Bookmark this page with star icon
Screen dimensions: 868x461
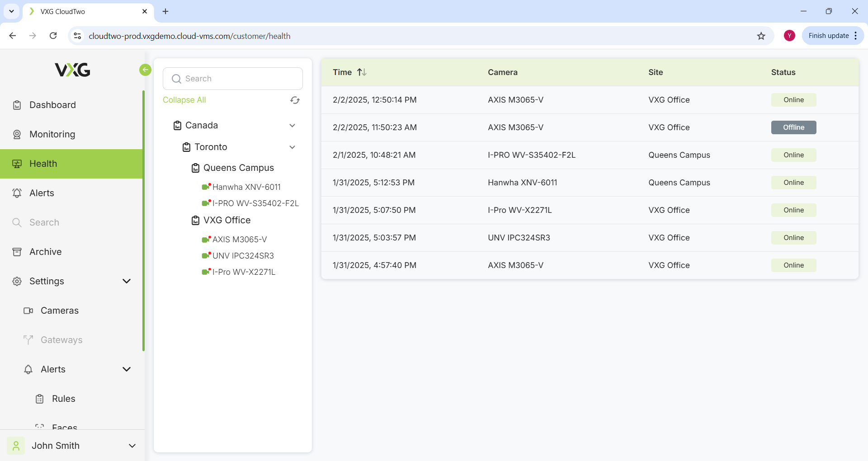(761, 36)
